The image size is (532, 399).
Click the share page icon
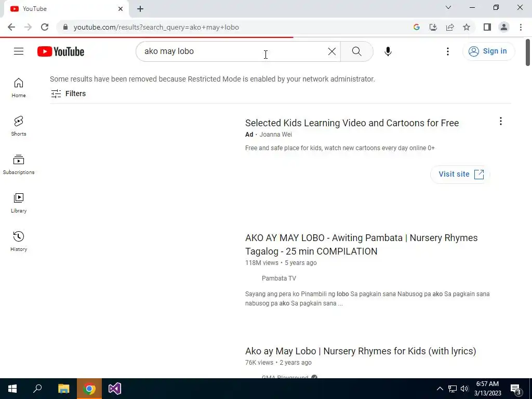tap(450, 27)
